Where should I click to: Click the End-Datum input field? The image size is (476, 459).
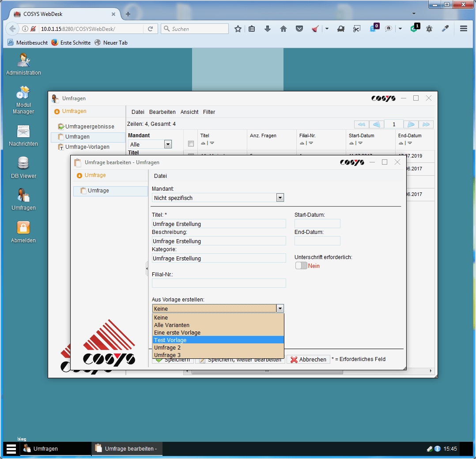click(317, 241)
